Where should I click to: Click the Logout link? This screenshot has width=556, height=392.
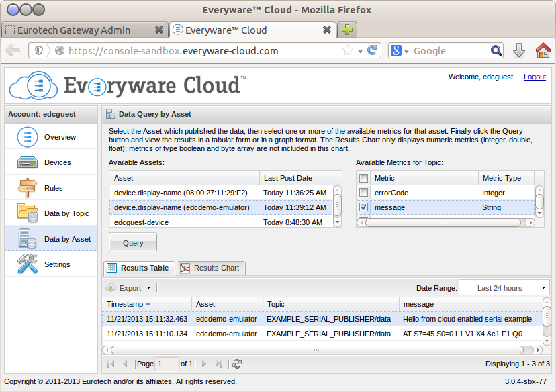[535, 77]
